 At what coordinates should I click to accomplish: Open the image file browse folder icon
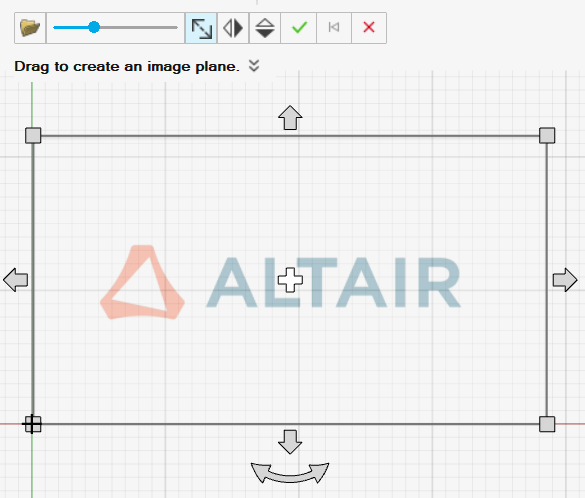click(x=30, y=28)
